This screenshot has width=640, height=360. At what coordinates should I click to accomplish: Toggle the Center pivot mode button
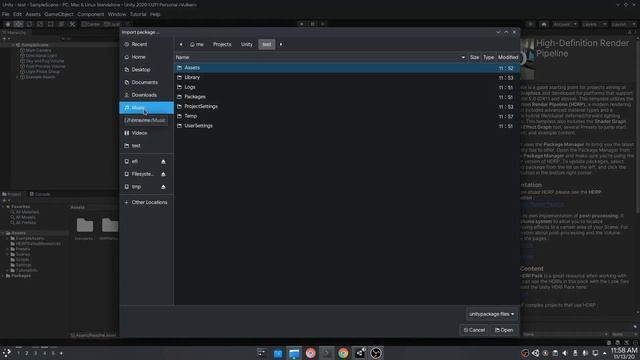[91, 24]
